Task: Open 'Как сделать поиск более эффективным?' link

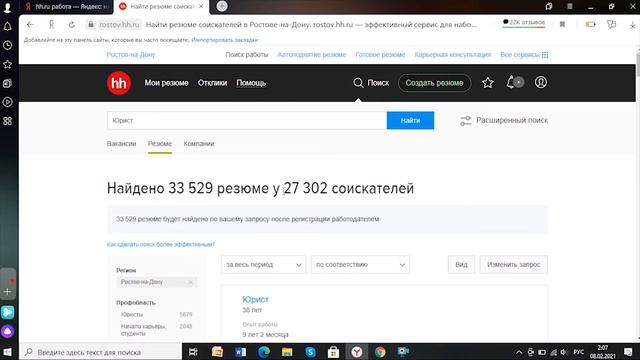Action: coord(160,244)
